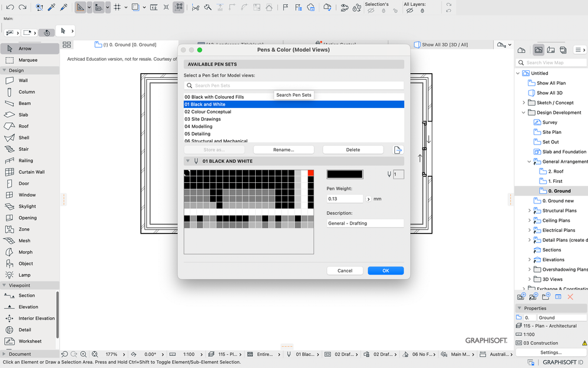Click the Pen Weight value field

point(345,199)
